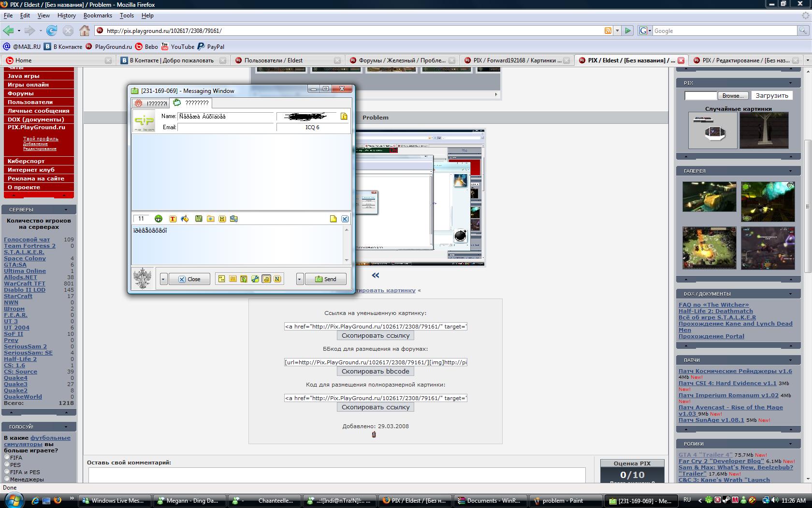This screenshot has height=508, width=812.
Task: Select the Менеджеры radio option
Action: point(7,479)
